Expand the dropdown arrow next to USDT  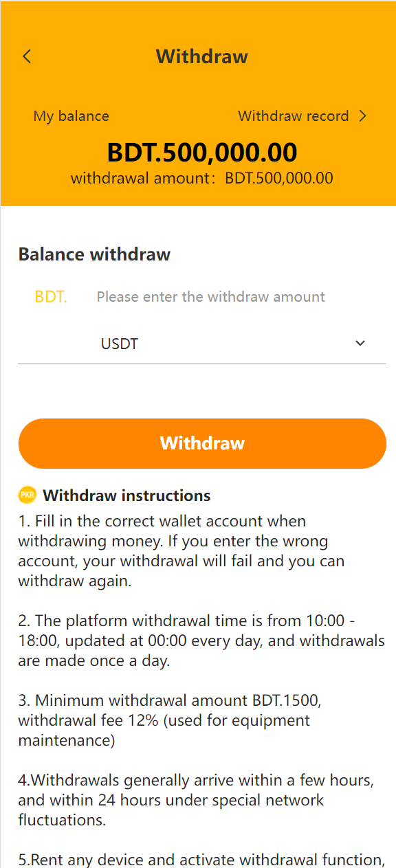tap(360, 344)
